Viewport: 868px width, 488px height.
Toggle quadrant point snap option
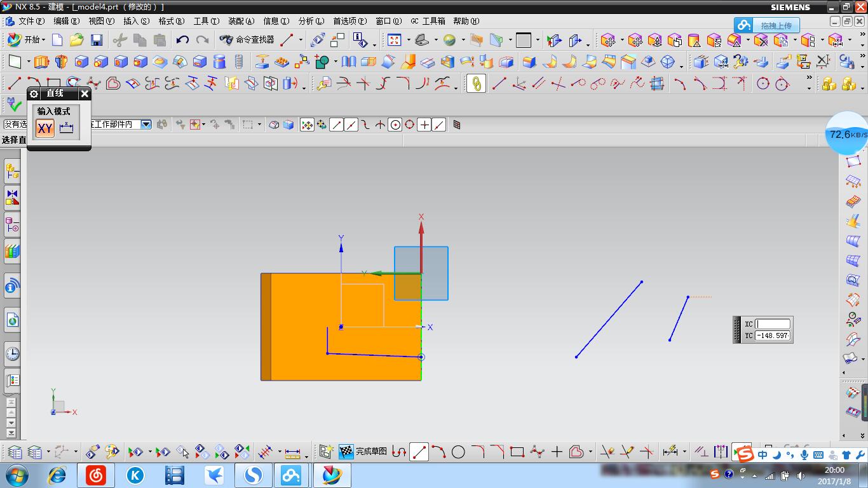[410, 125]
